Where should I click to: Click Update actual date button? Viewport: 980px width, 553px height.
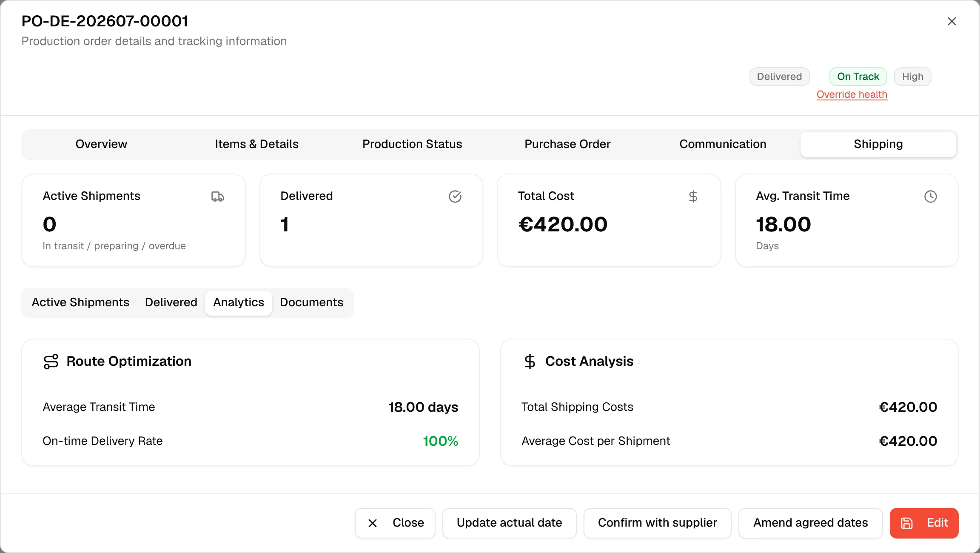coord(510,523)
